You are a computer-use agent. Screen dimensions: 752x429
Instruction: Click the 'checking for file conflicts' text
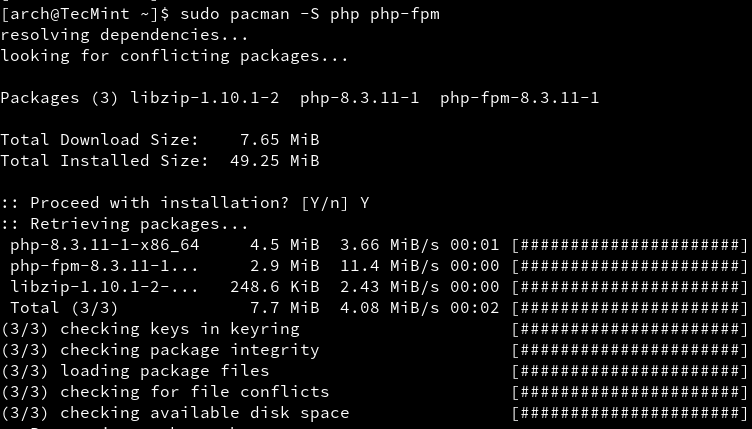(x=195, y=392)
